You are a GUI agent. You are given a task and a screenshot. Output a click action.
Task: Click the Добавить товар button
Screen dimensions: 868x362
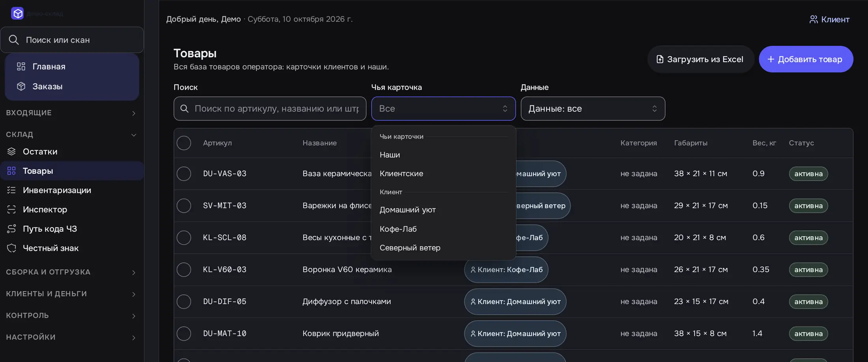click(806, 59)
